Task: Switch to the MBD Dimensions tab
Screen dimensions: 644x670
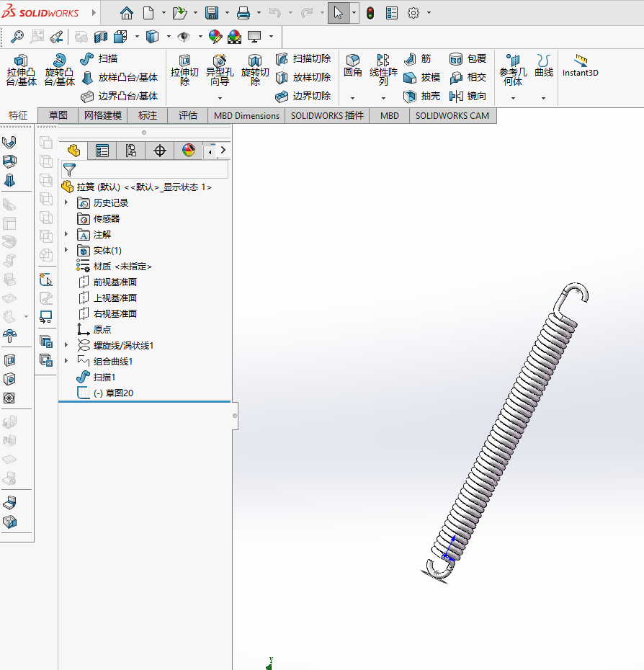Action: [246, 115]
